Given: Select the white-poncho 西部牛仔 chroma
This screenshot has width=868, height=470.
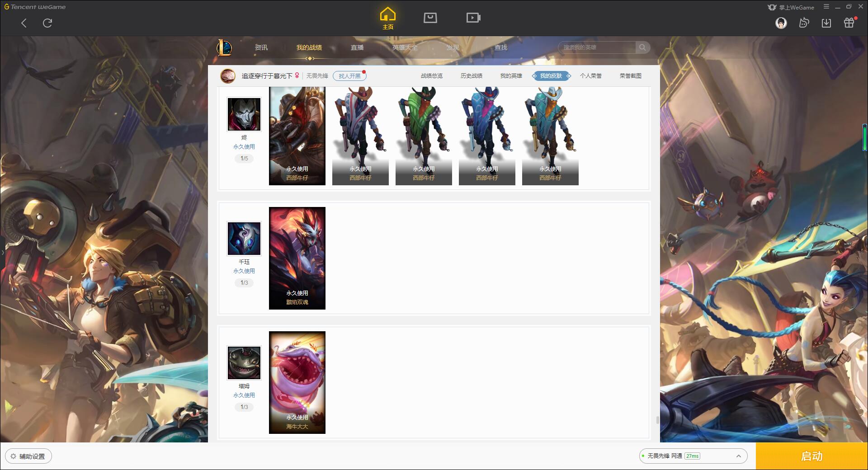Looking at the screenshot, I should click(x=360, y=136).
